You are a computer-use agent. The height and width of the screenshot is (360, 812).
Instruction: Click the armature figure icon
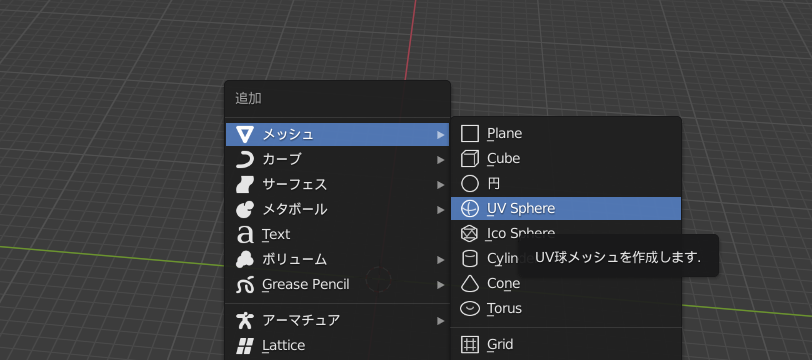(x=244, y=321)
